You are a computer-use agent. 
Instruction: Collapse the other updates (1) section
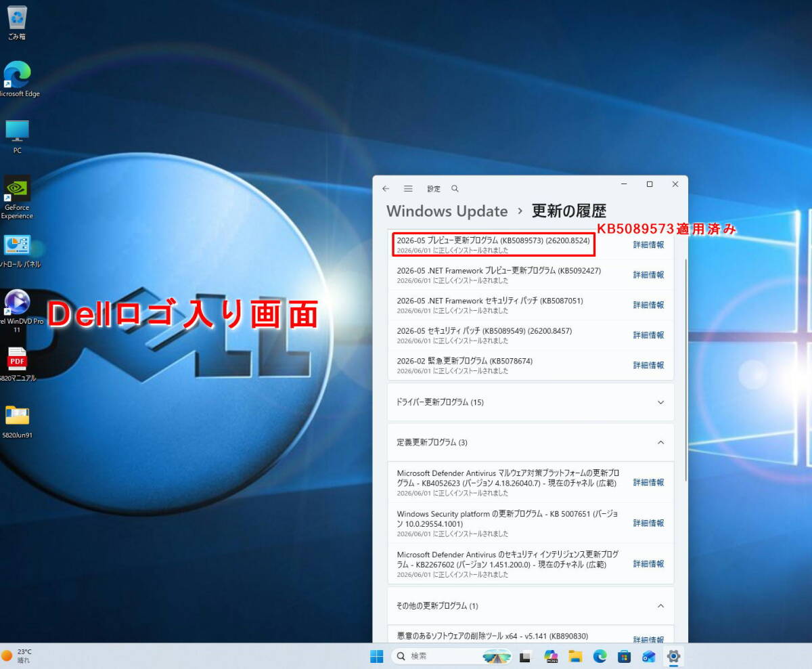tap(531, 605)
